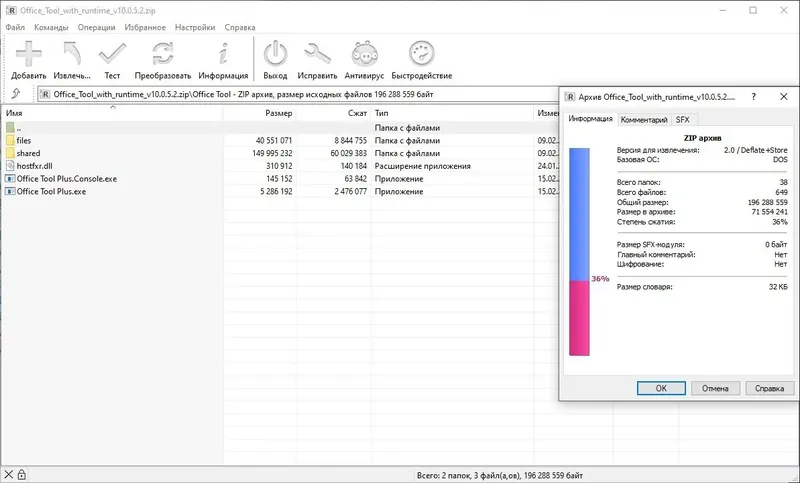
Task: Click the Добавить (Add) toolbar icon
Action: tap(29, 54)
